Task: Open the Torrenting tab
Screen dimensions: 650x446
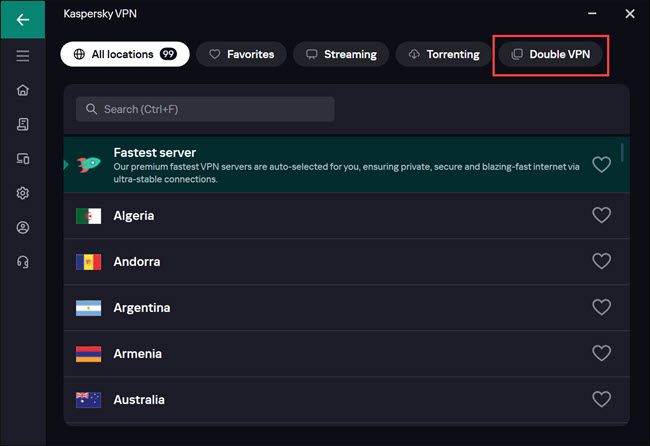Action: pos(444,54)
